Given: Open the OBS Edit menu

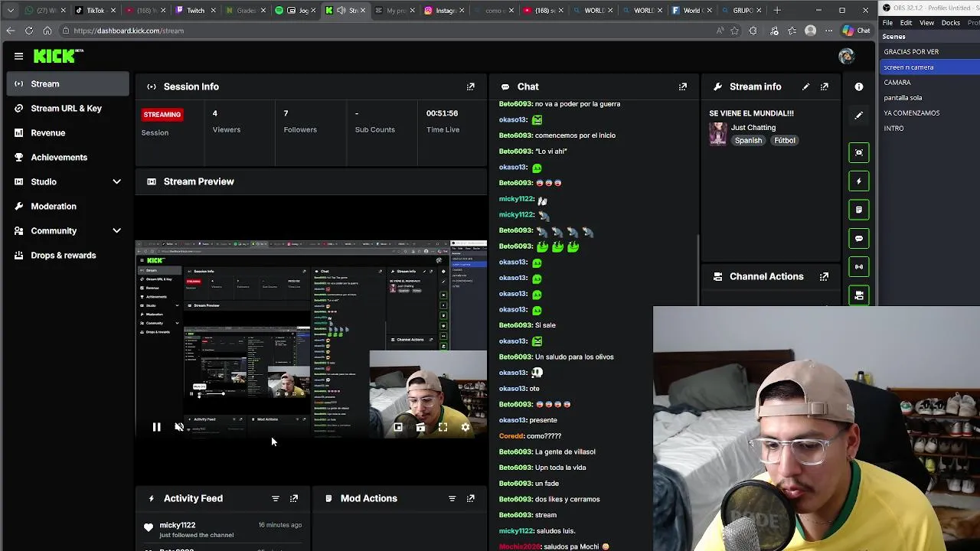Looking at the screenshot, I should point(906,23).
